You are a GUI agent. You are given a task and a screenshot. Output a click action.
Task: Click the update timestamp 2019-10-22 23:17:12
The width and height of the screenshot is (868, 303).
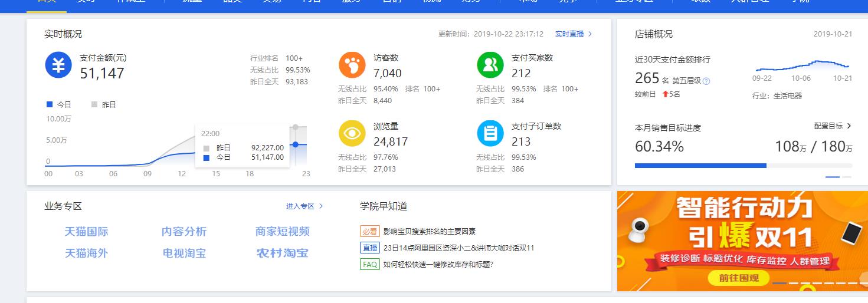pyautogui.click(x=509, y=34)
